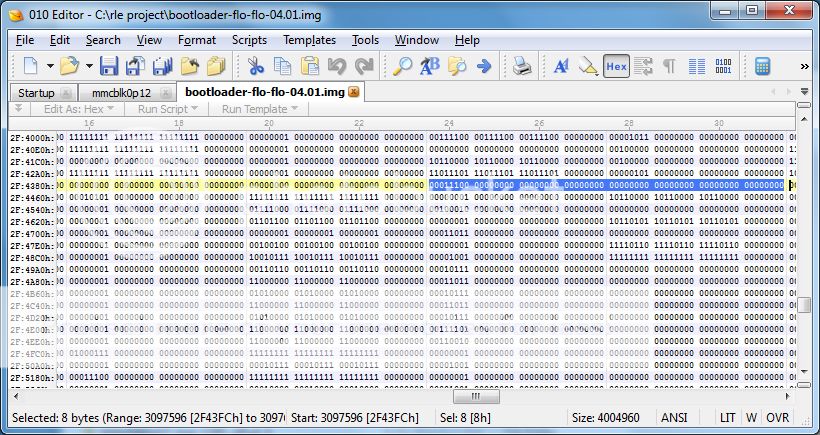
Task: Click the Print icon in toolbar
Action: (521, 67)
